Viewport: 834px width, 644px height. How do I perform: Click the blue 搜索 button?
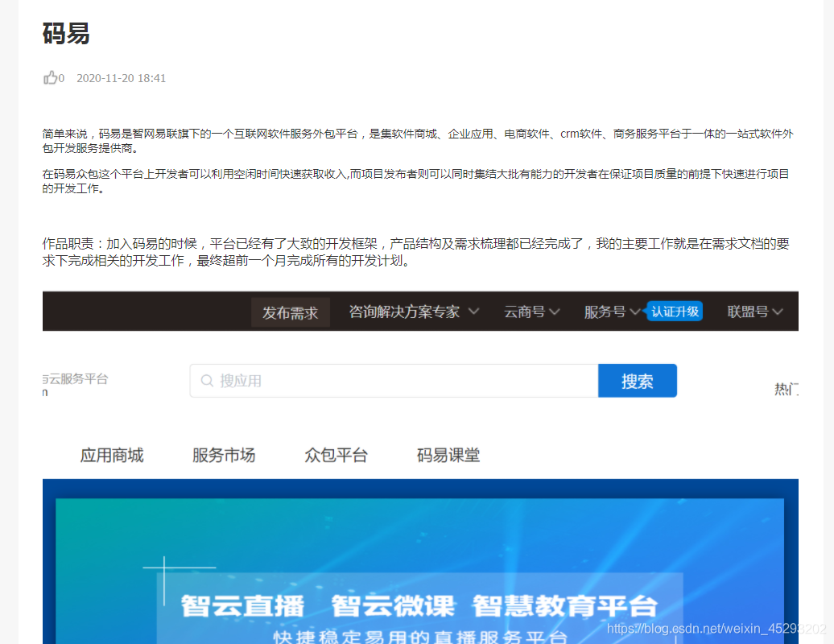tap(638, 381)
